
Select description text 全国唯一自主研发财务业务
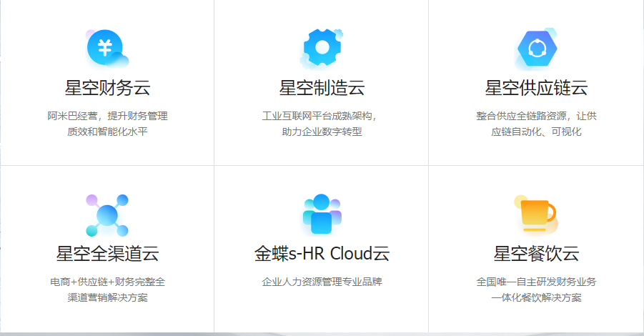coord(536,282)
